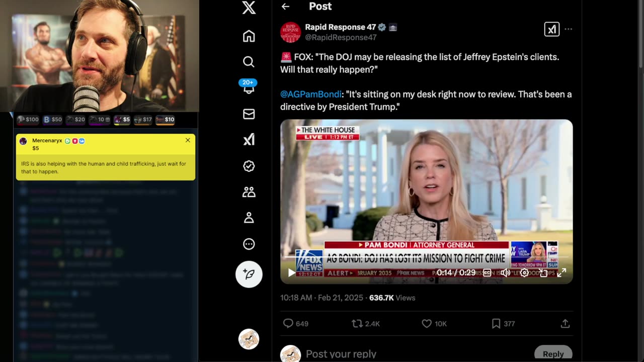Click the $100 donation chip
The height and width of the screenshot is (362, 644).
coord(28,120)
